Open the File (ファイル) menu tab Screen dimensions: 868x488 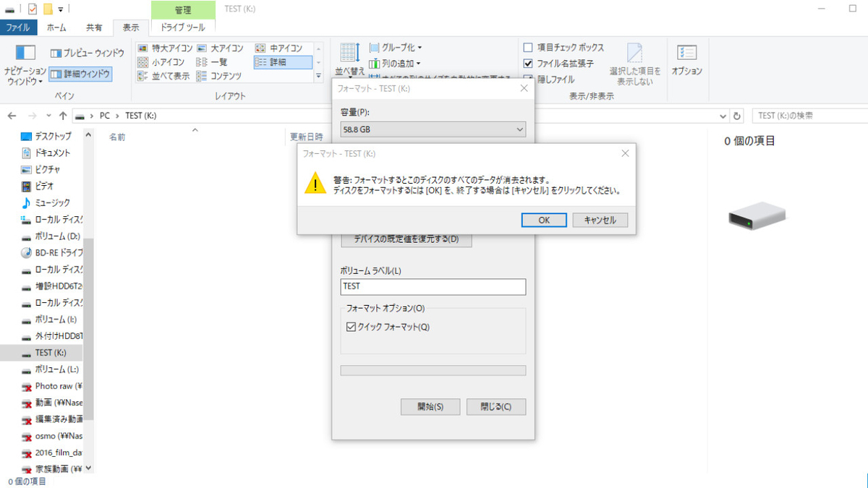tap(18, 27)
